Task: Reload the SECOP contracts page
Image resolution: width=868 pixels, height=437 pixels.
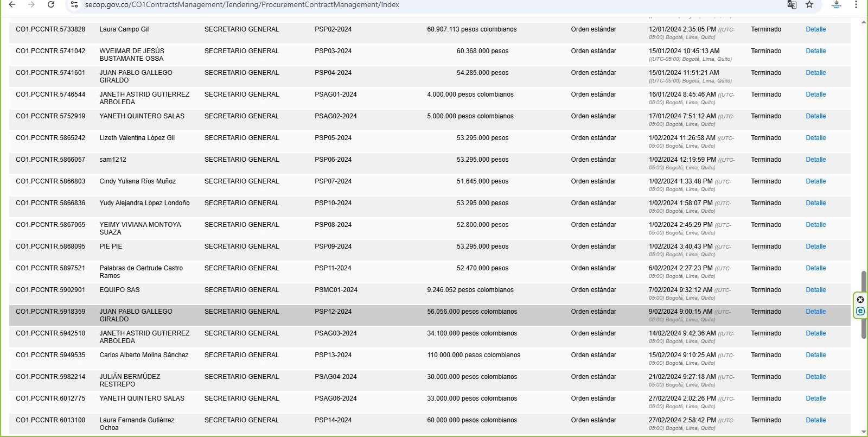Action: click(x=51, y=5)
